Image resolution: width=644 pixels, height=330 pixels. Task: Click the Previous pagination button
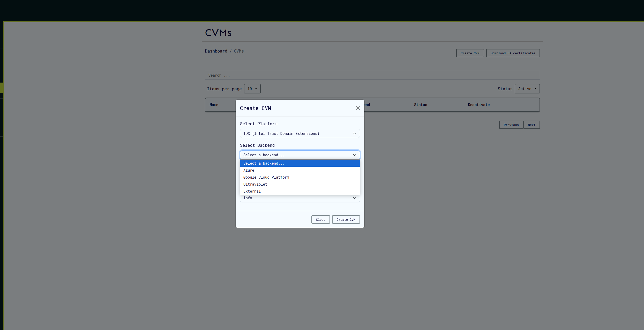[511, 125]
